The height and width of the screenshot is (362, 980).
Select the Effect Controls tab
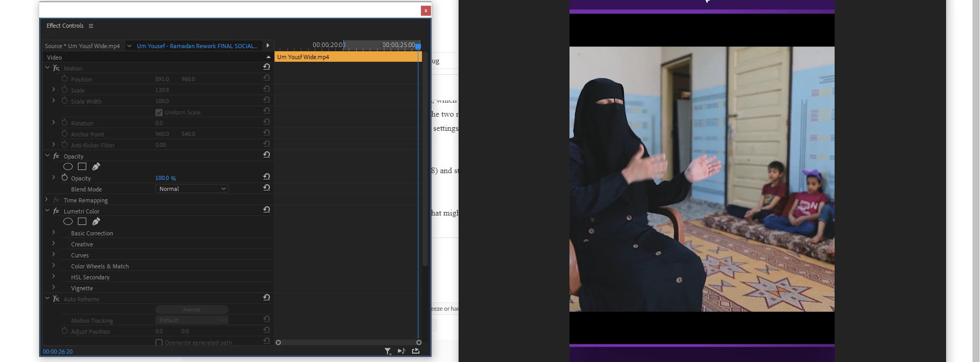[x=65, y=26]
